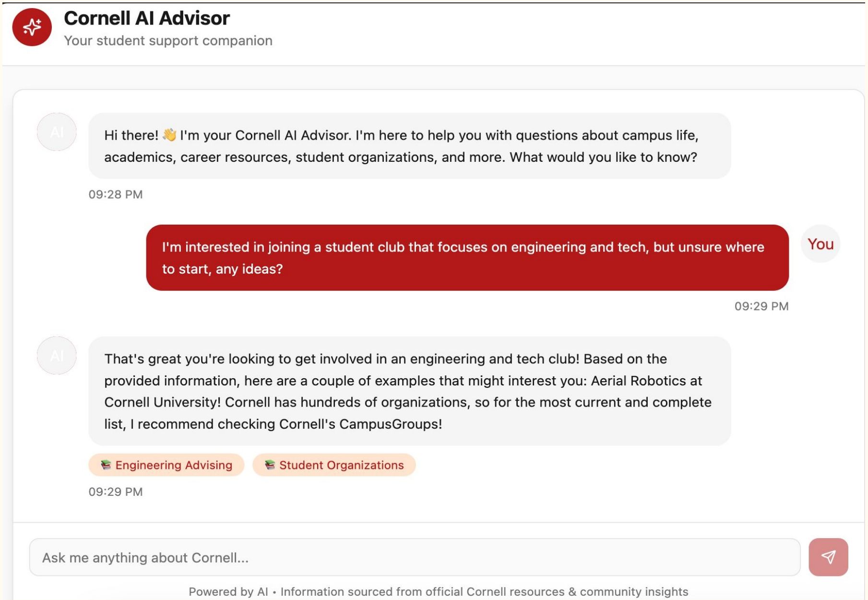Screen dimensions: 868x600
Task: Click the first AI avatar circle
Action: [x=57, y=132]
